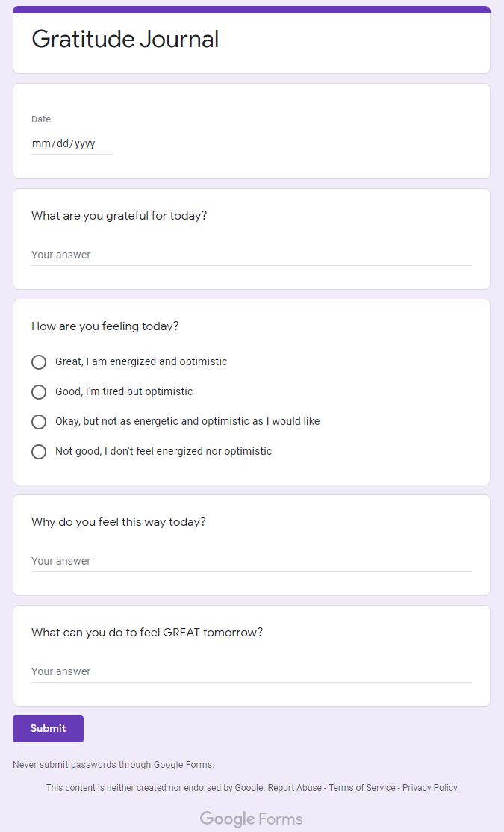Focus the 'What are you grateful for today?' answer field

pyautogui.click(x=251, y=255)
